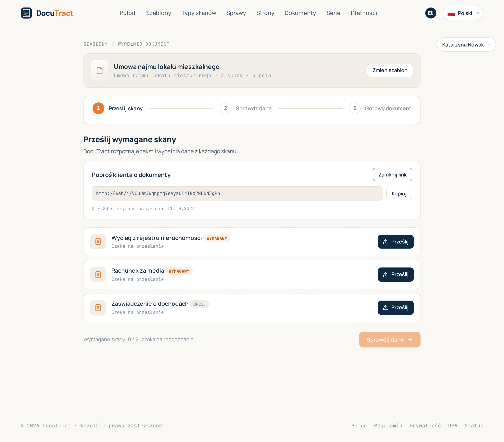The width and height of the screenshot is (504, 442).
Task: Click the Rachunek za media scan icon
Action: click(98, 275)
